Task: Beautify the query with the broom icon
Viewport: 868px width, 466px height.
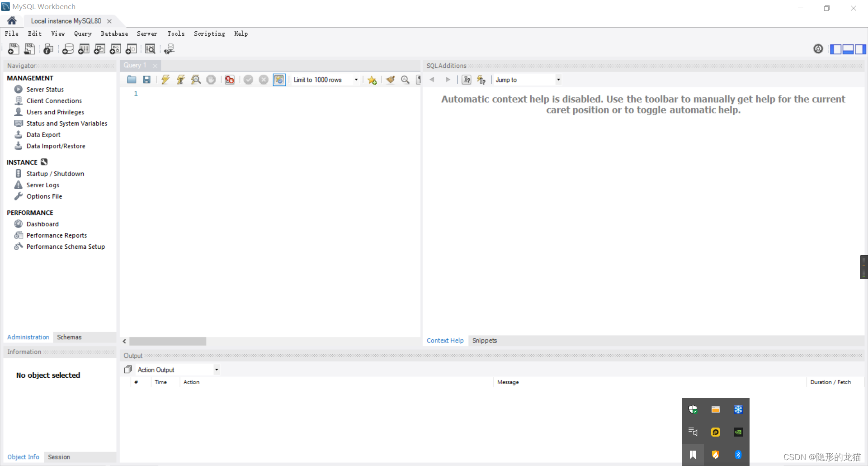Action: click(x=391, y=80)
